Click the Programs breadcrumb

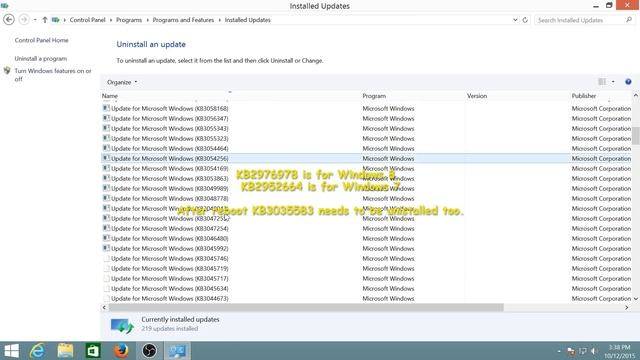point(129,20)
